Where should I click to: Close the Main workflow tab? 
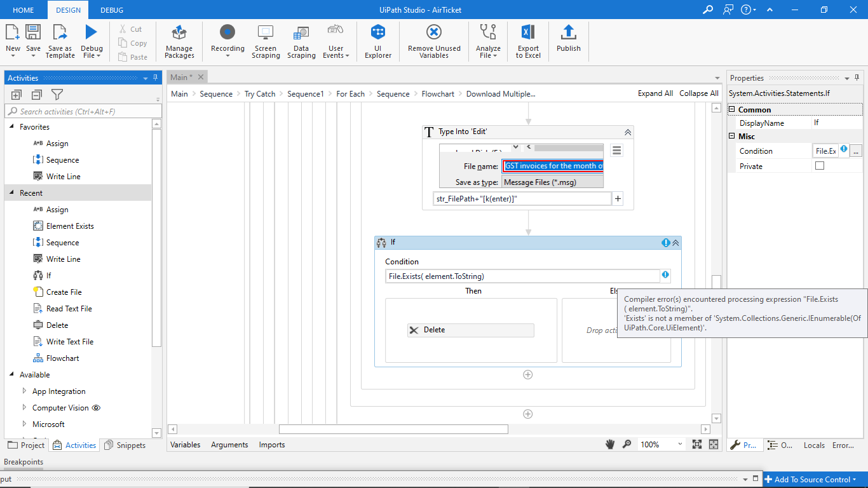click(200, 77)
